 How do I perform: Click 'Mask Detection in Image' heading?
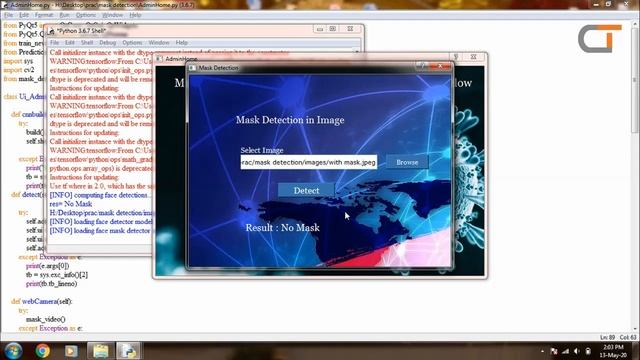point(290,120)
